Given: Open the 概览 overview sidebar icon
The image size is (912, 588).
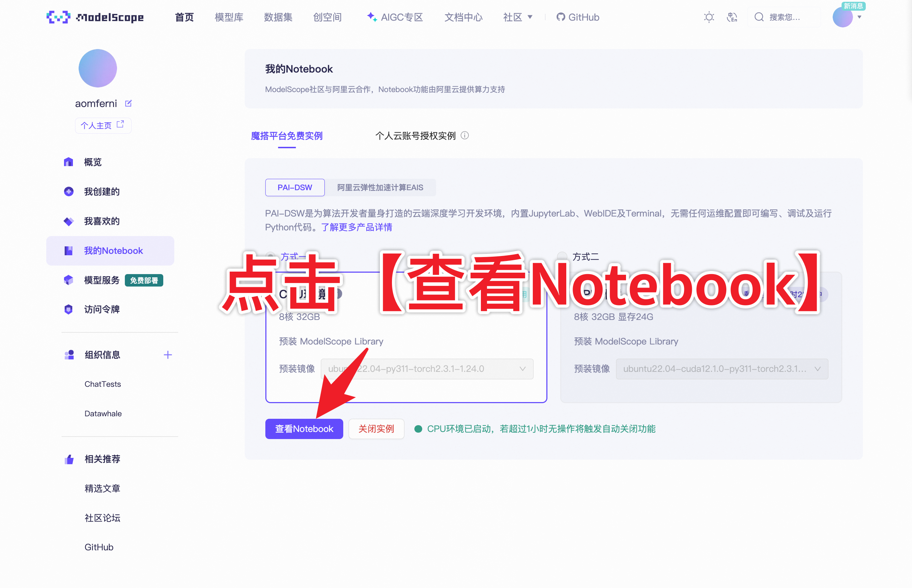Looking at the screenshot, I should pyautogui.click(x=68, y=162).
